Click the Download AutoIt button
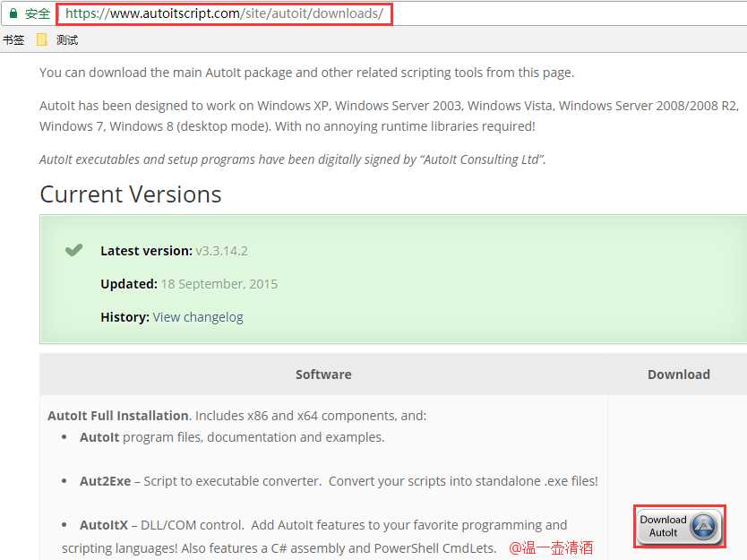This screenshot has width=747, height=560. [x=679, y=526]
